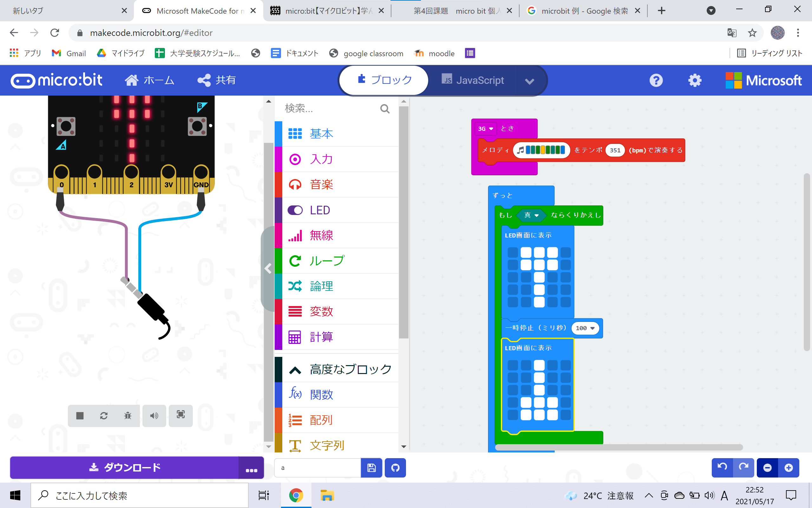
Task: Open the 3G gesture dropdown
Action: [x=486, y=129]
